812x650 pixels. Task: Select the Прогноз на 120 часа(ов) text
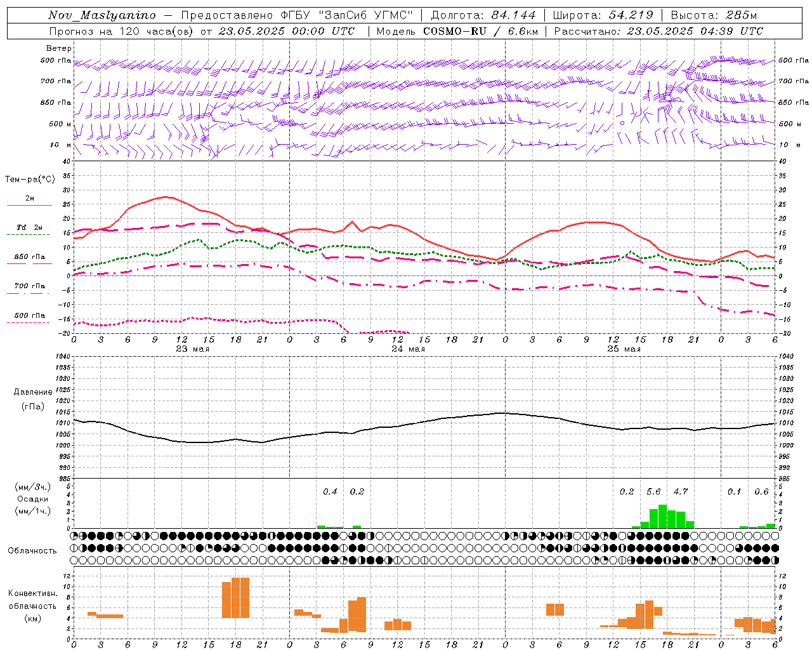pyautogui.click(x=122, y=31)
